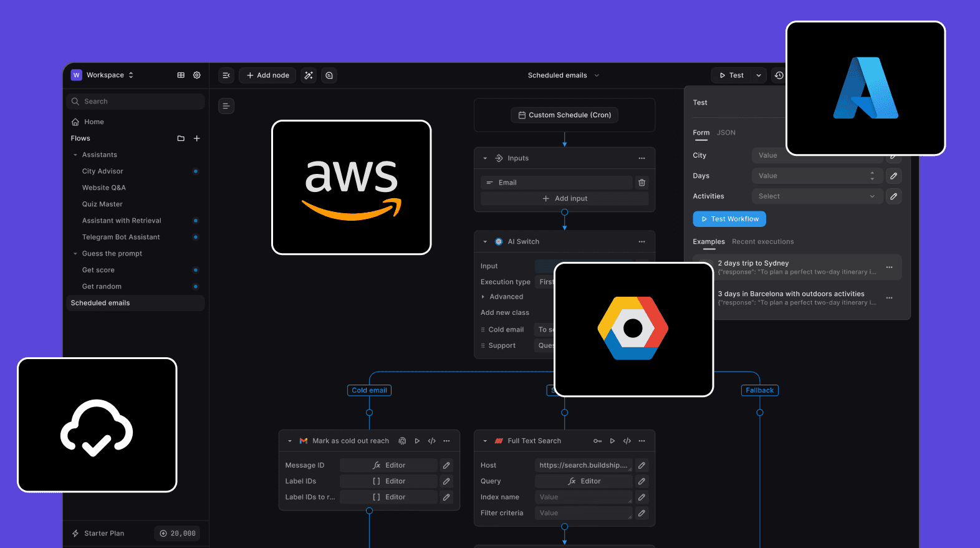The image size is (980, 548).
Task: Open the Starter Plan details
Action: tap(98, 534)
